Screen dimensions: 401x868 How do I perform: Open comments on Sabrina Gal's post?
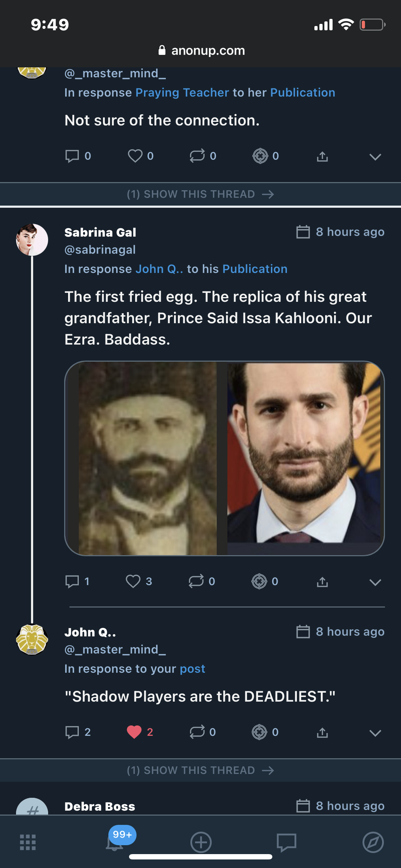click(x=72, y=581)
